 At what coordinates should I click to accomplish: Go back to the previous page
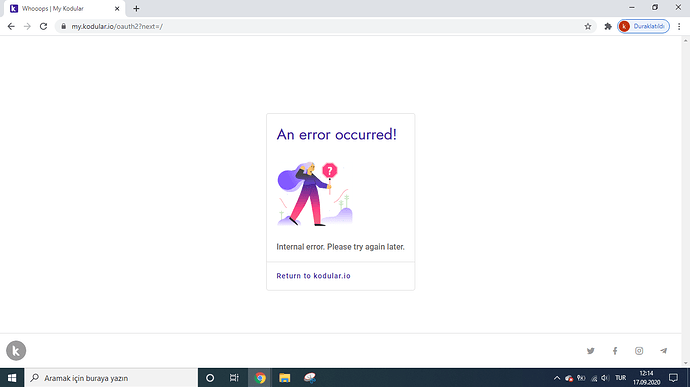pyautogui.click(x=11, y=26)
